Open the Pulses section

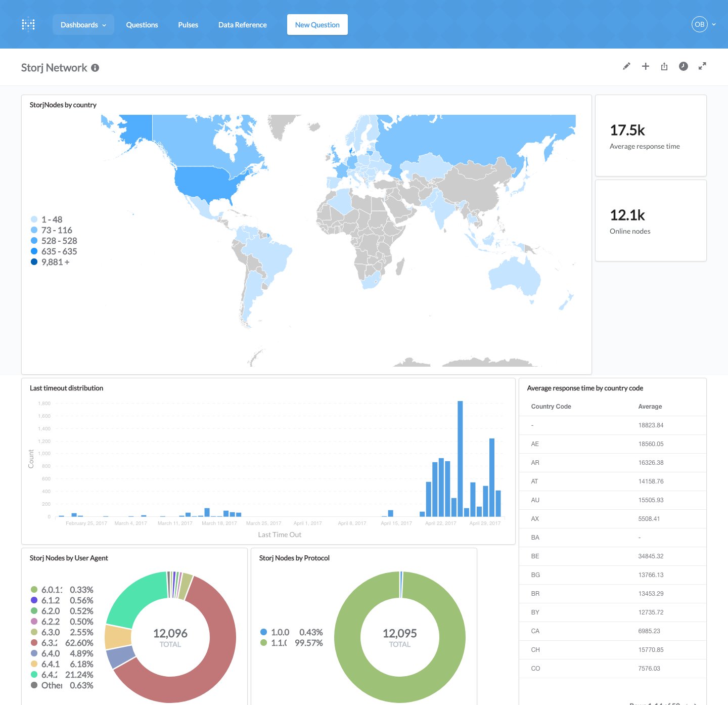pyautogui.click(x=188, y=25)
